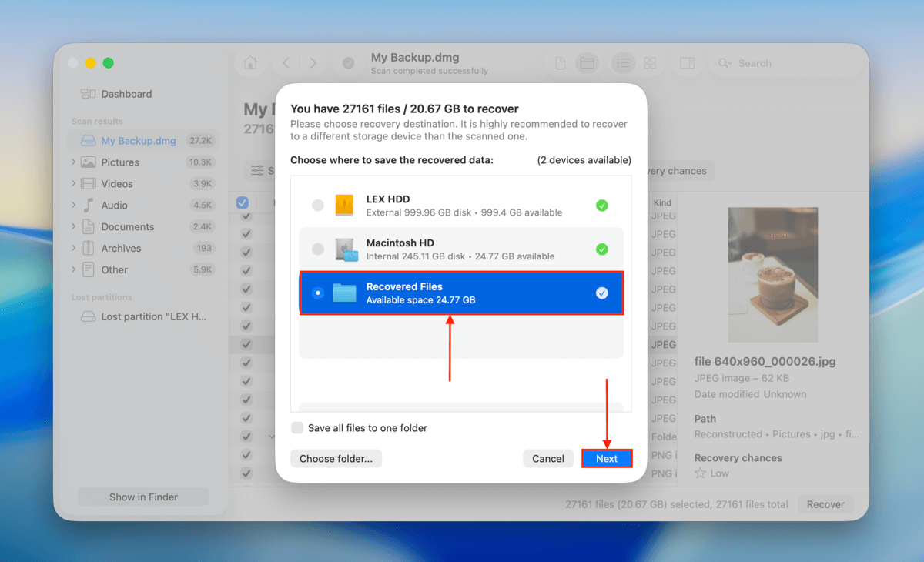Switch to list view layout
This screenshot has width=924, height=562.
click(623, 63)
